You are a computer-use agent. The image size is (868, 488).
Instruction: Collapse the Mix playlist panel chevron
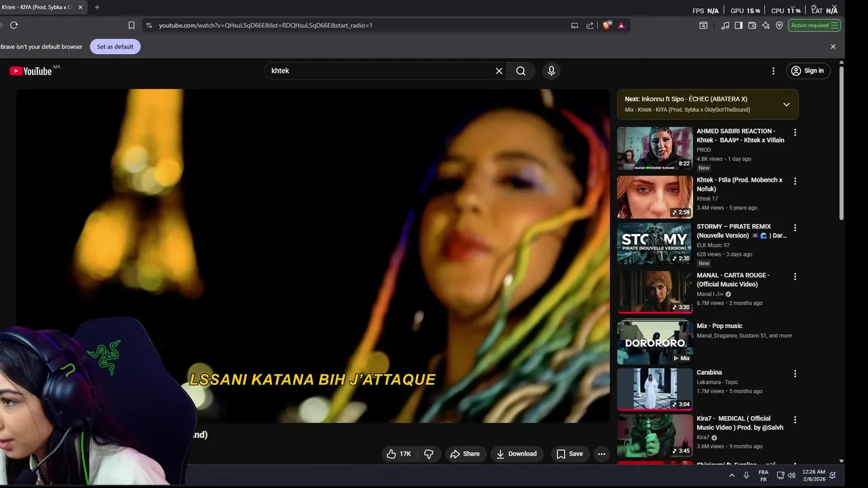787,104
